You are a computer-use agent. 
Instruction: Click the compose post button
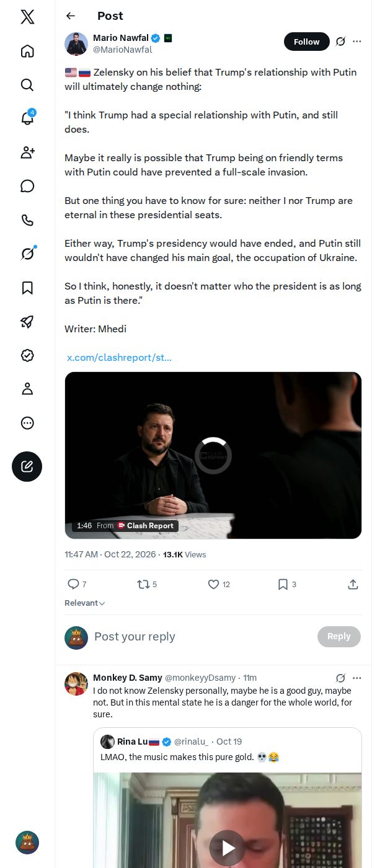point(27,467)
